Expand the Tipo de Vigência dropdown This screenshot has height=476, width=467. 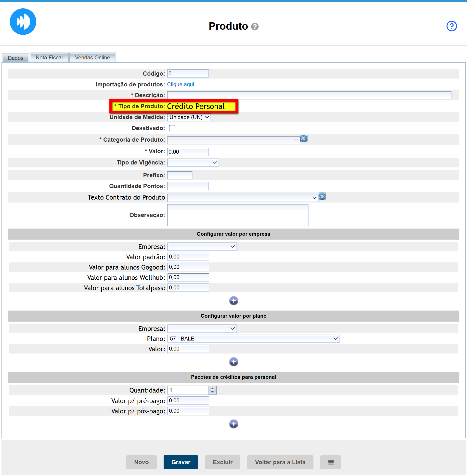(193, 163)
